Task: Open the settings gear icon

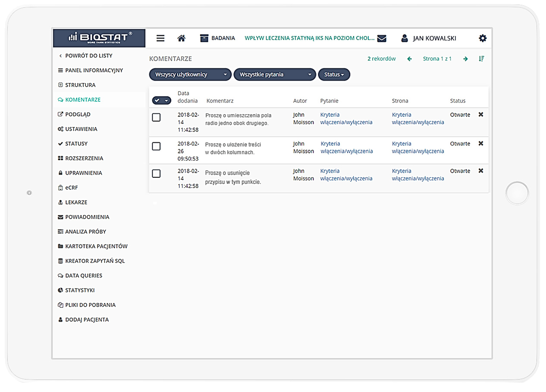Action: click(483, 38)
